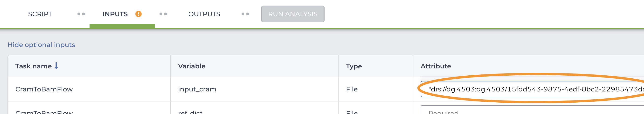Click the ref_dict variable cell
Image resolution: width=644 pixels, height=114 pixels.
[x=190, y=112]
